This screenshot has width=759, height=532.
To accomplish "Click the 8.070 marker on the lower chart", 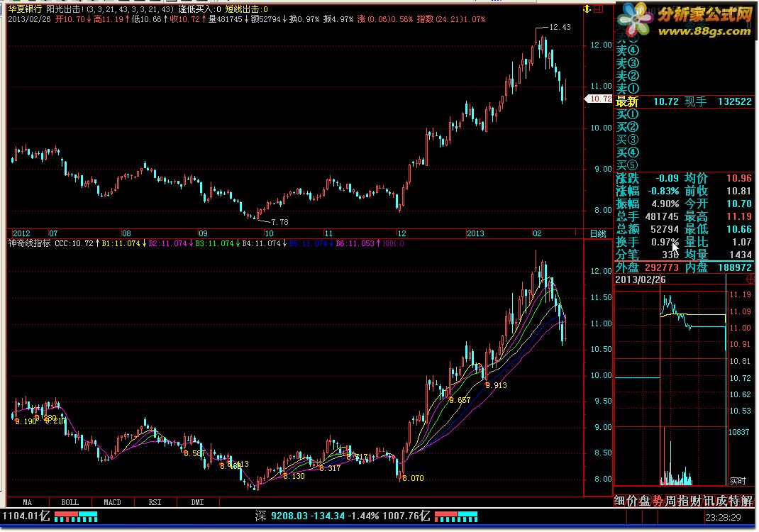I will (x=413, y=478).
